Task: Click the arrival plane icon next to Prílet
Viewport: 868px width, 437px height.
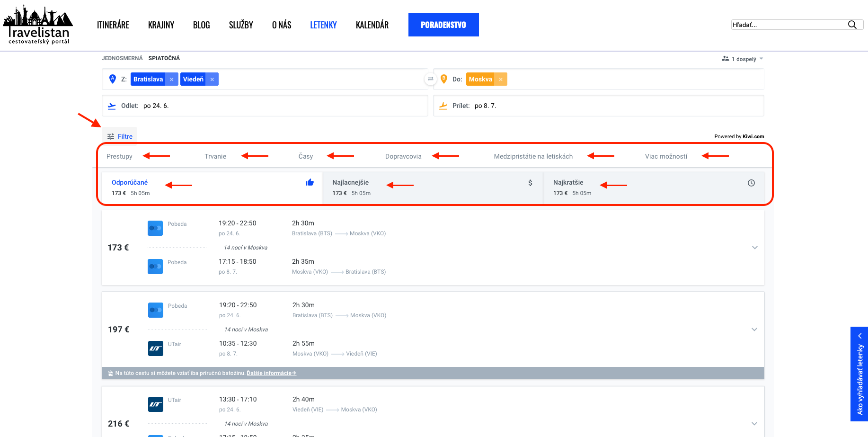Action: pyautogui.click(x=443, y=106)
